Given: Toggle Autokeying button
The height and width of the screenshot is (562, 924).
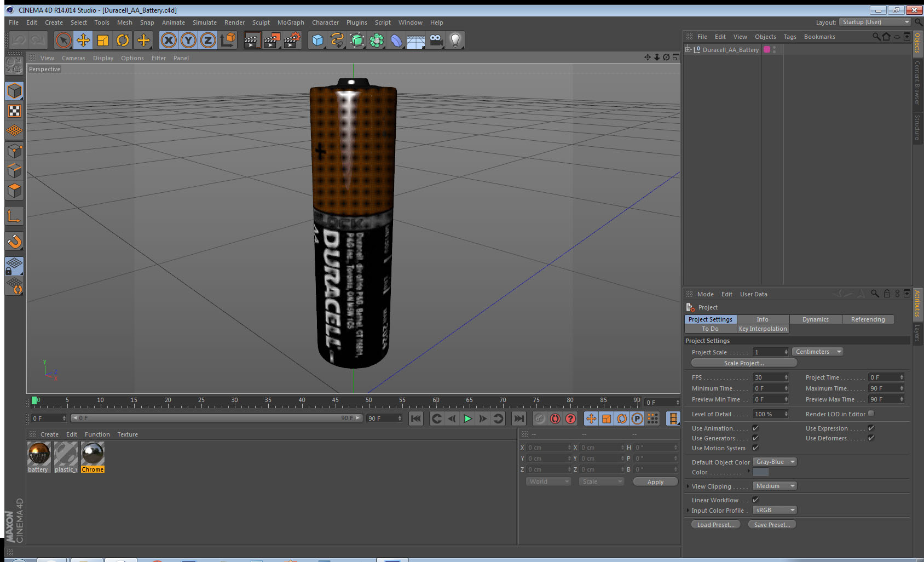Looking at the screenshot, I should click(555, 418).
